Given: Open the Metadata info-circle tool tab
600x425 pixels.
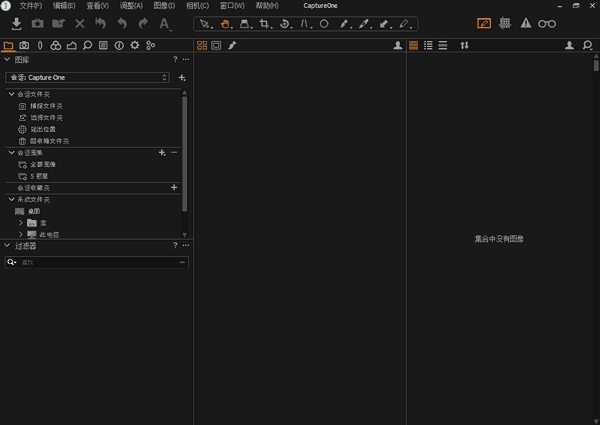Looking at the screenshot, I should coord(119,46).
